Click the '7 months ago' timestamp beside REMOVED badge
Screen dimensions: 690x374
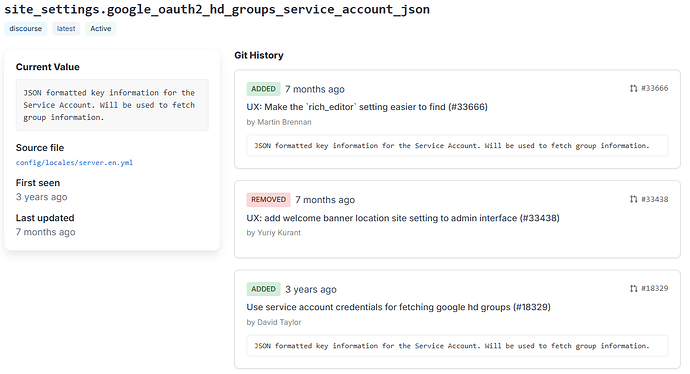(325, 200)
